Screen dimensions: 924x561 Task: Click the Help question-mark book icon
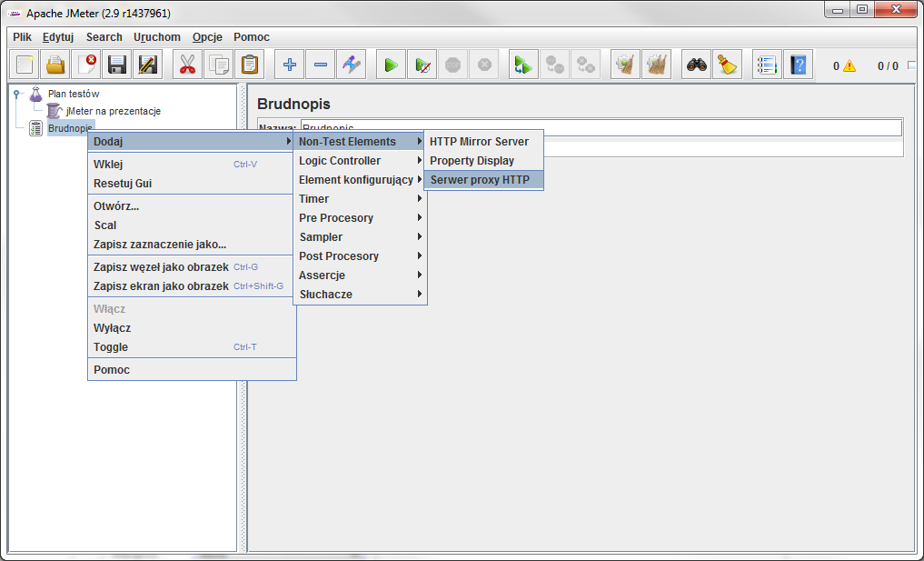799,65
